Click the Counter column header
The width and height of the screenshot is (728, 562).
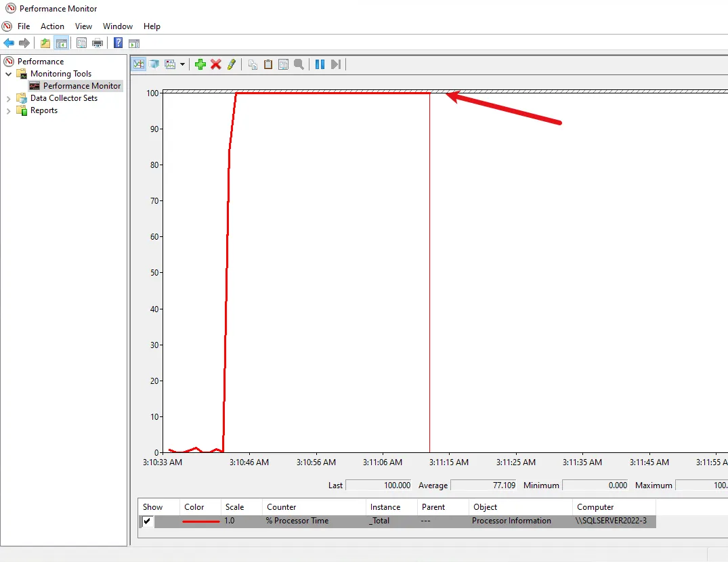[282, 507]
